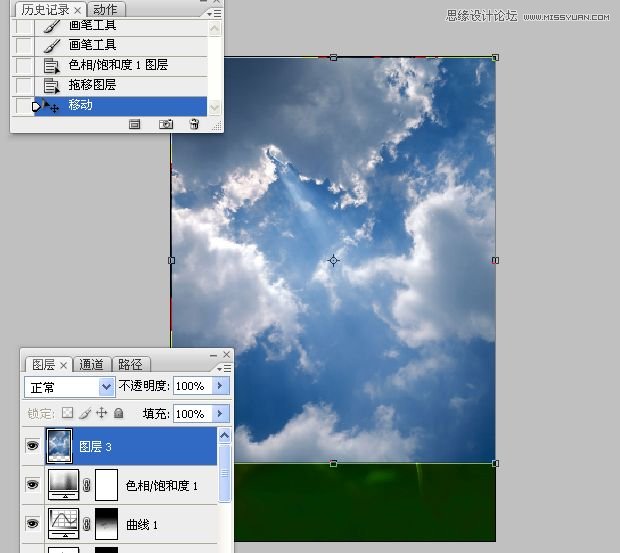620x553 pixels.
Task: Click the history state slider marker beside 移动
Action: click(36, 106)
